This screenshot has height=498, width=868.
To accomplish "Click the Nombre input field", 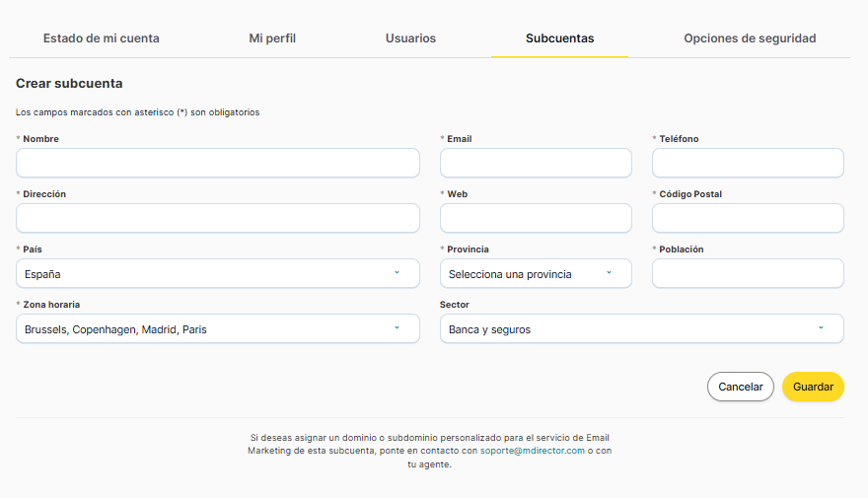I will coord(218,163).
